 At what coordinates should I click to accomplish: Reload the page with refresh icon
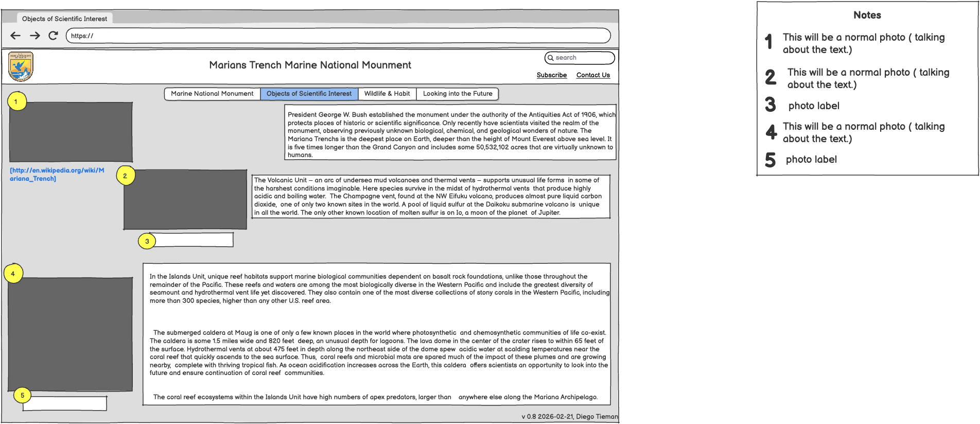tap(53, 36)
